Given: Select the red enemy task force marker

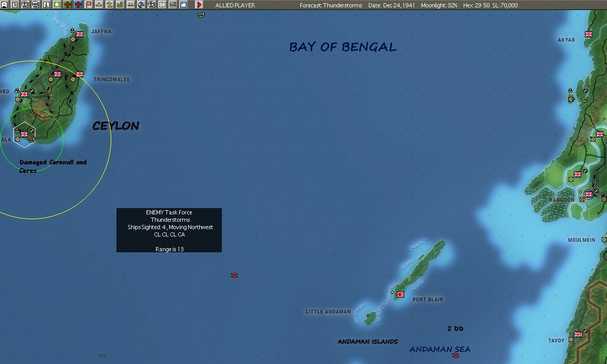Looking at the screenshot, I should tap(234, 275).
